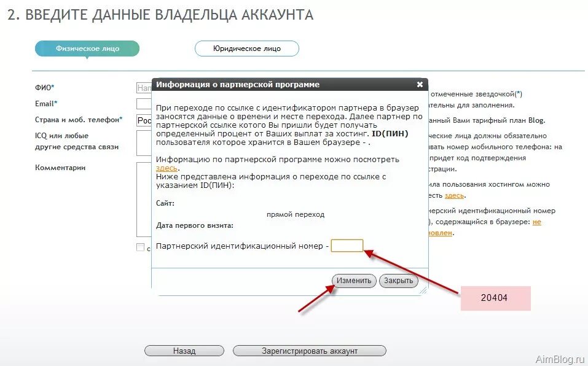Click the прямой переход text
Screen dimensions: 588x366
pos(296,215)
